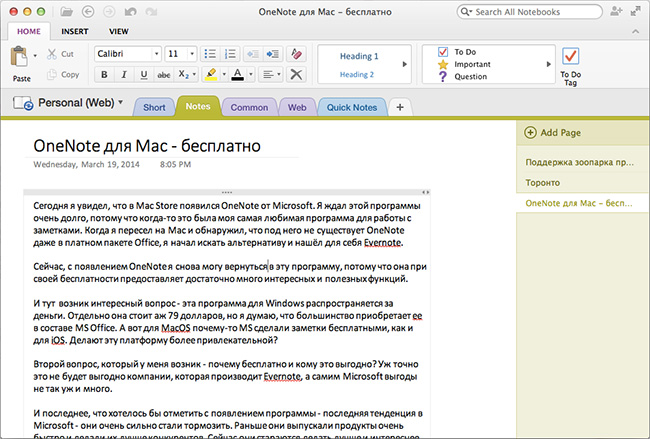
Task: Click the notebook sync icon beside Personal (Web)
Action: (22, 103)
